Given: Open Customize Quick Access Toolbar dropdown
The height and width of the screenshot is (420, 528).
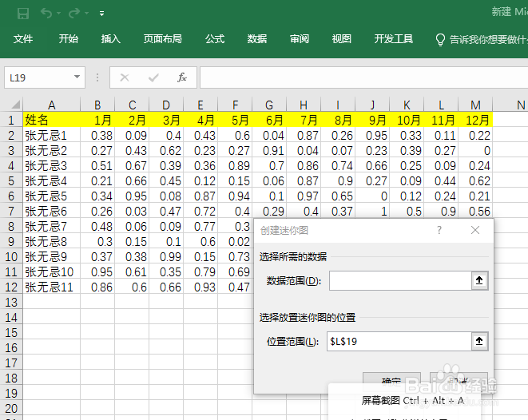Looking at the screenshot, I should (101, 14).
